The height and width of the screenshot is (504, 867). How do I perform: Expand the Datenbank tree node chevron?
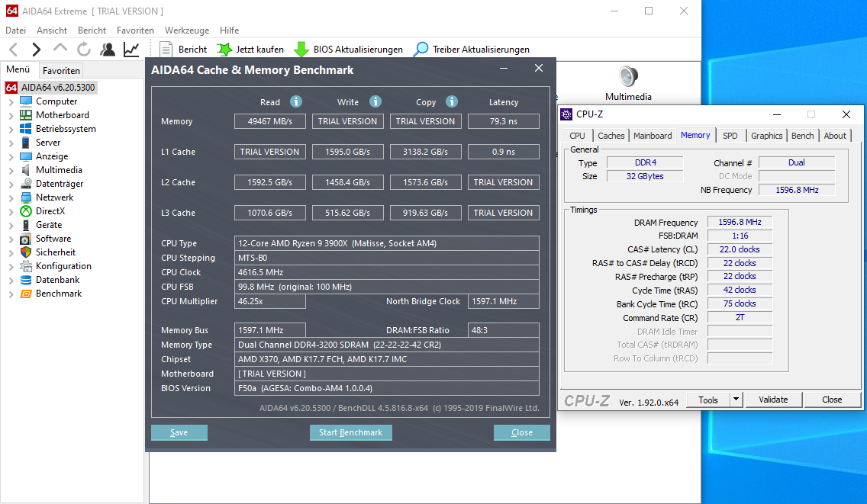(x=11, y=280)
